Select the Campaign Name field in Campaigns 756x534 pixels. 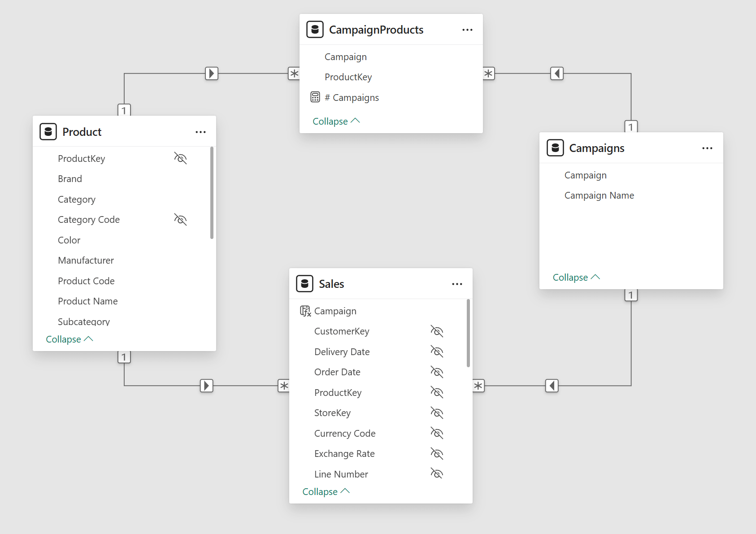point(599,195)
